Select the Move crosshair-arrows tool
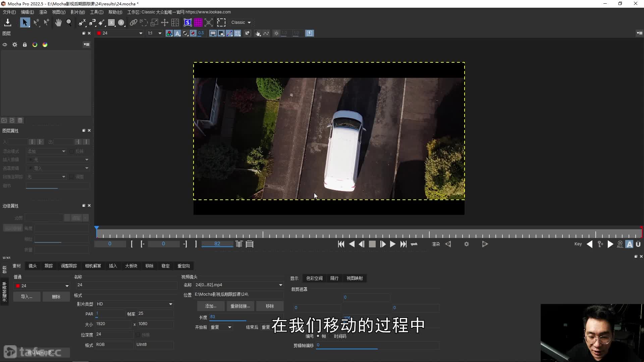Image resolution: width=644 pixels, height=362 pixels. (165, 22)
